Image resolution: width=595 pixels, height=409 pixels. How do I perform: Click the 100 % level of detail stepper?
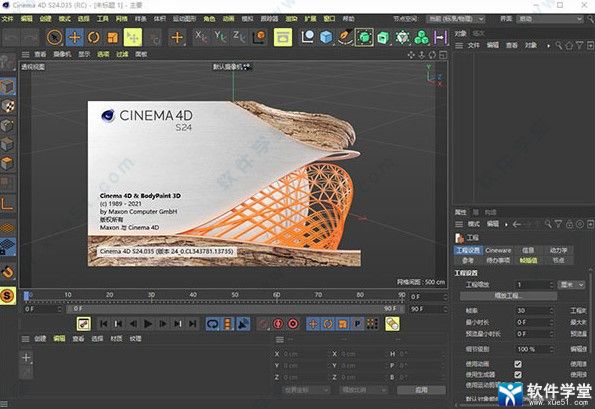552,349
